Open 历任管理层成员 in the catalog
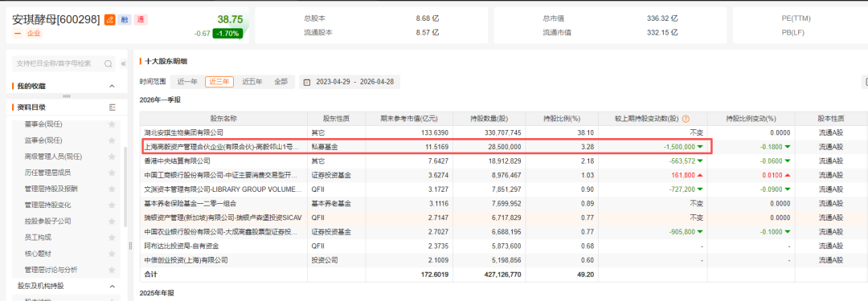The width and height of the screenshot is (868, 301). 47,173
